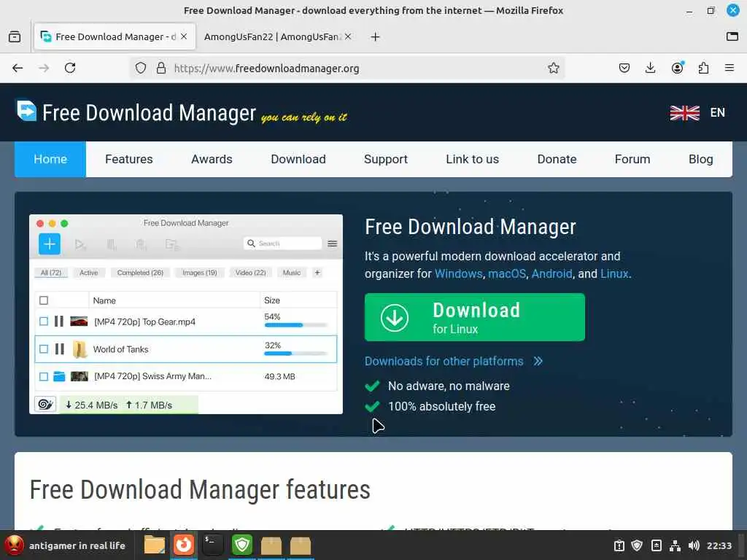Open a new tab with plus button

pos(376,36)
